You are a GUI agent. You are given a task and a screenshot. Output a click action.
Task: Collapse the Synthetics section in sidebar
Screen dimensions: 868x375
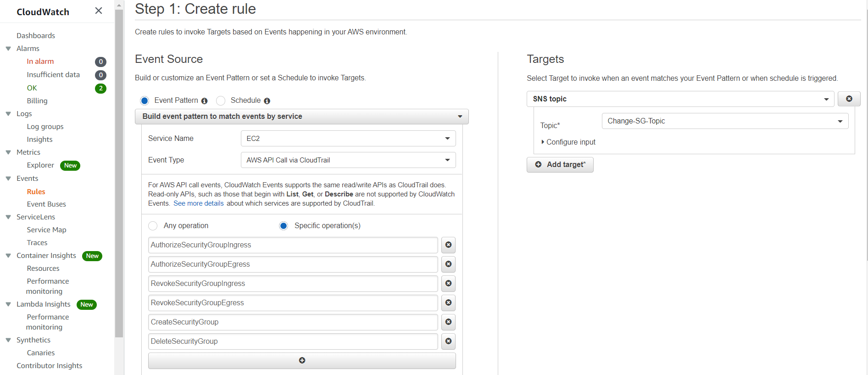8,340
